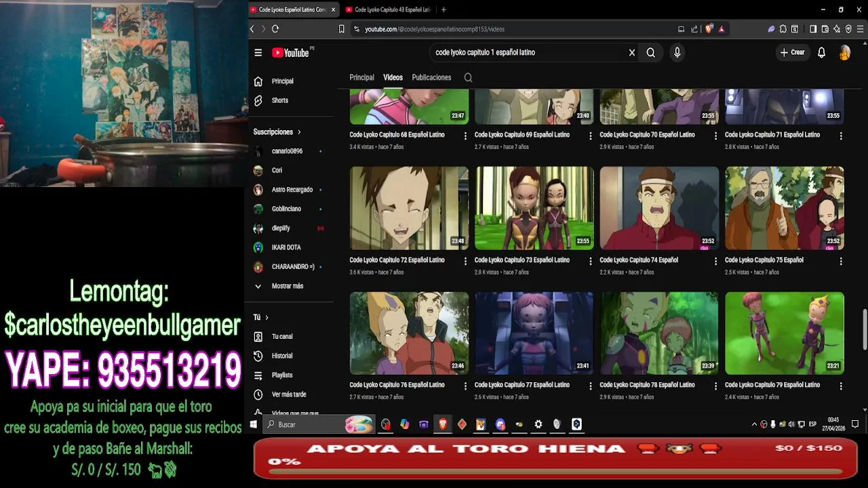Run search with the magnifier button

click(x=651, y=52)
